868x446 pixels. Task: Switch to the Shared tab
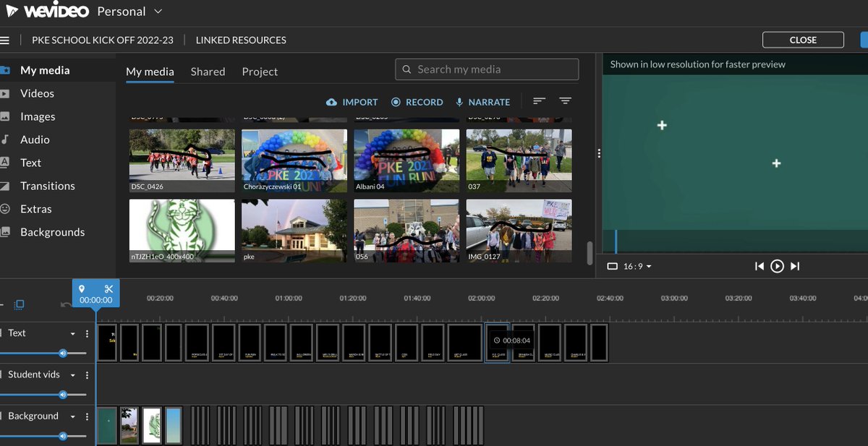[208, 72]
